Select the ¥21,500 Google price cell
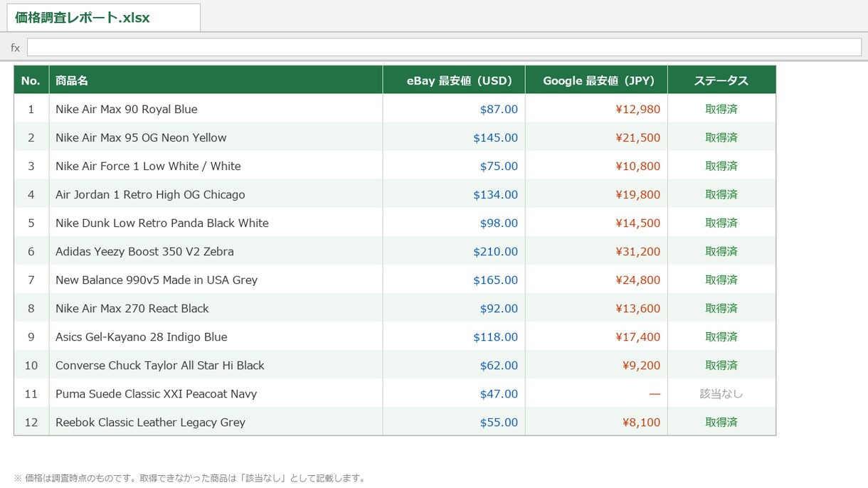This screenshot has height=488, width=868. point(596,137)
